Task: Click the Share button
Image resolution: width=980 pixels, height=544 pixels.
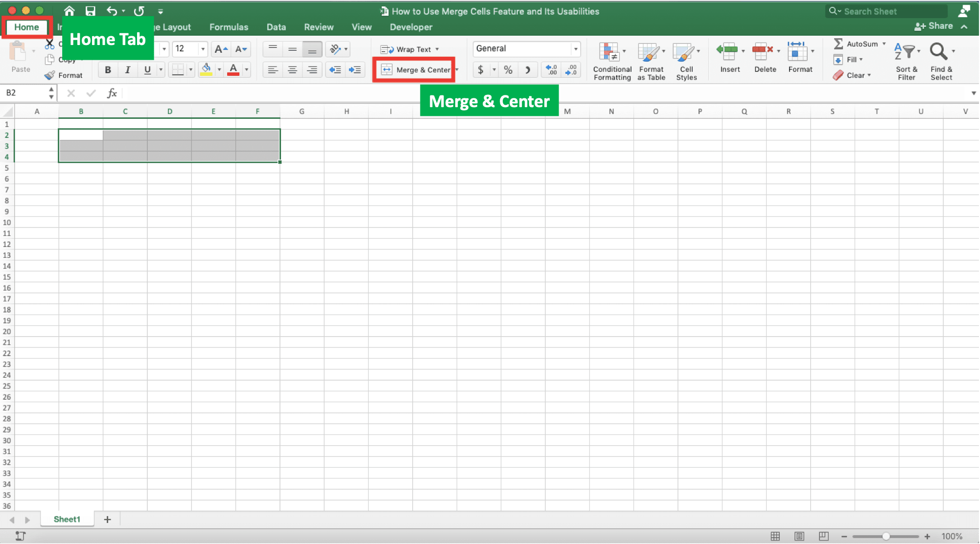Action: pyautogui.click(x=933, y=26)
